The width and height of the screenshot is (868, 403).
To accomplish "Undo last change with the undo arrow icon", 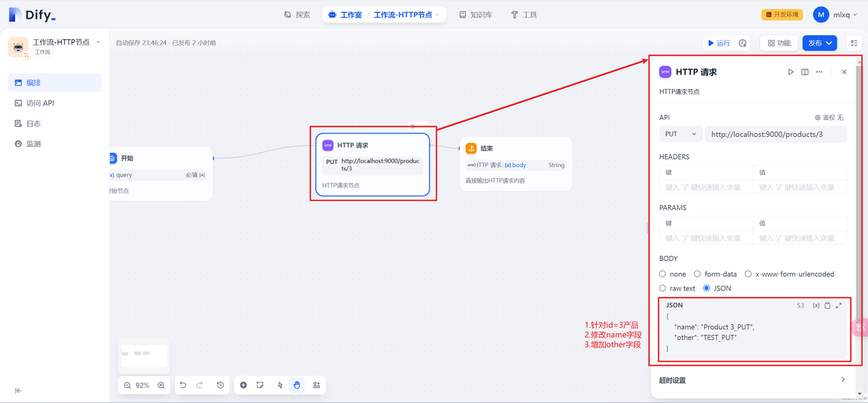I will [x=182, y=385].
